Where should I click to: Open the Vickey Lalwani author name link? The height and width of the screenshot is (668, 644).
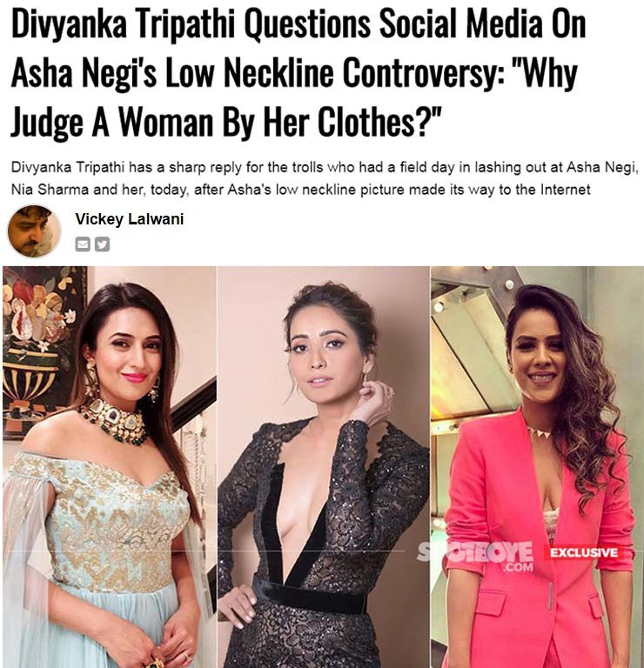point(130,219)
